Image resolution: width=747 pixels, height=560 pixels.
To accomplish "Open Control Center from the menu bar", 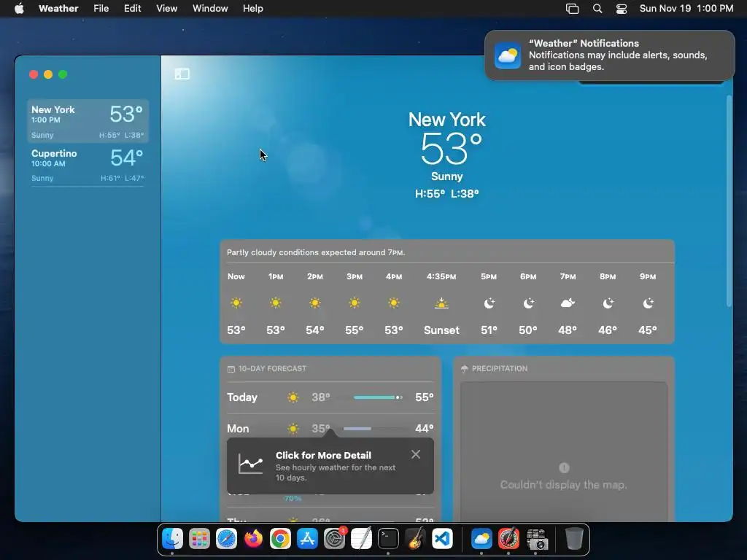I will coord(622,9).
